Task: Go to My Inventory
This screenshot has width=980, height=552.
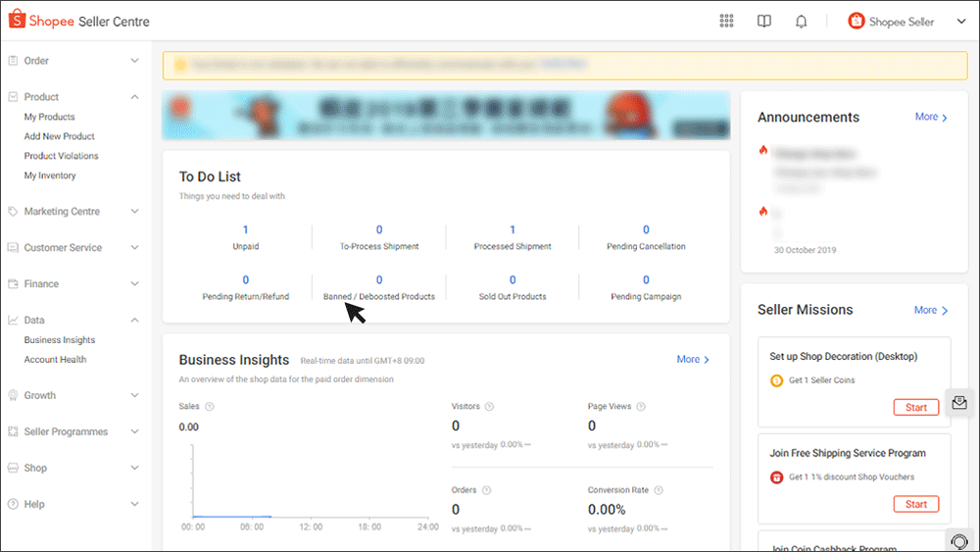Action: tap(50, 176)
